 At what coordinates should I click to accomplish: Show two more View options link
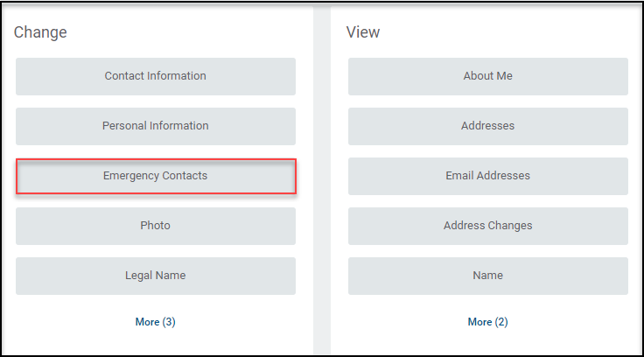(x=488, y=322)
